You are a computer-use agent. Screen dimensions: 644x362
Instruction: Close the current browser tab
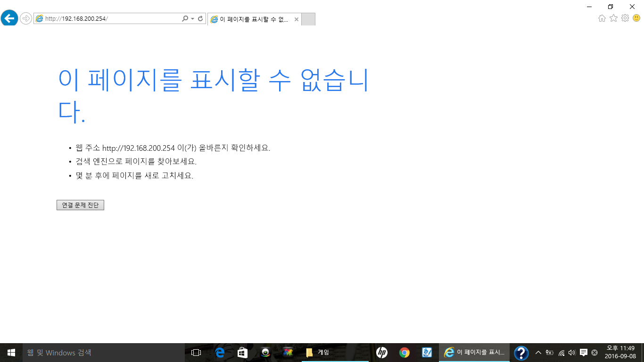tap(296, 19)
